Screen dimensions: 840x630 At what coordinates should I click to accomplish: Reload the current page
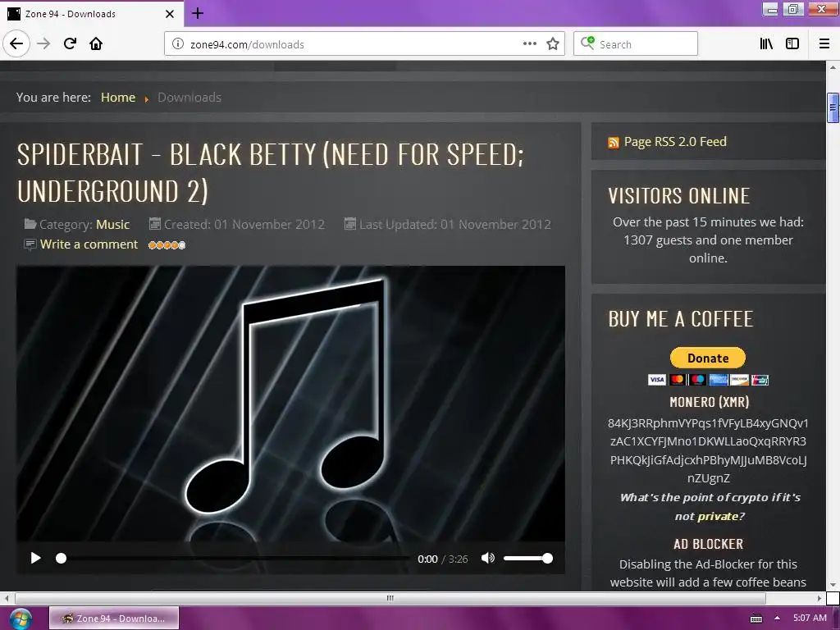[70, 44]
